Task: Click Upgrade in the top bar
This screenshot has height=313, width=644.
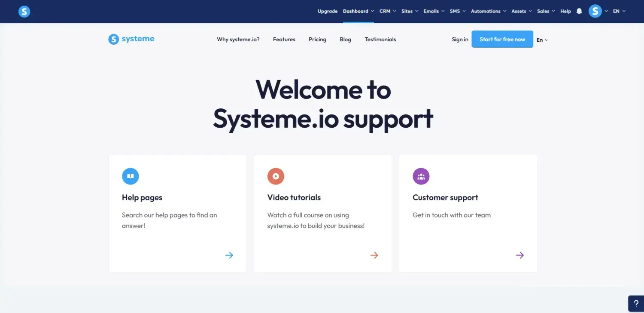Action: (x=328, y=11)
